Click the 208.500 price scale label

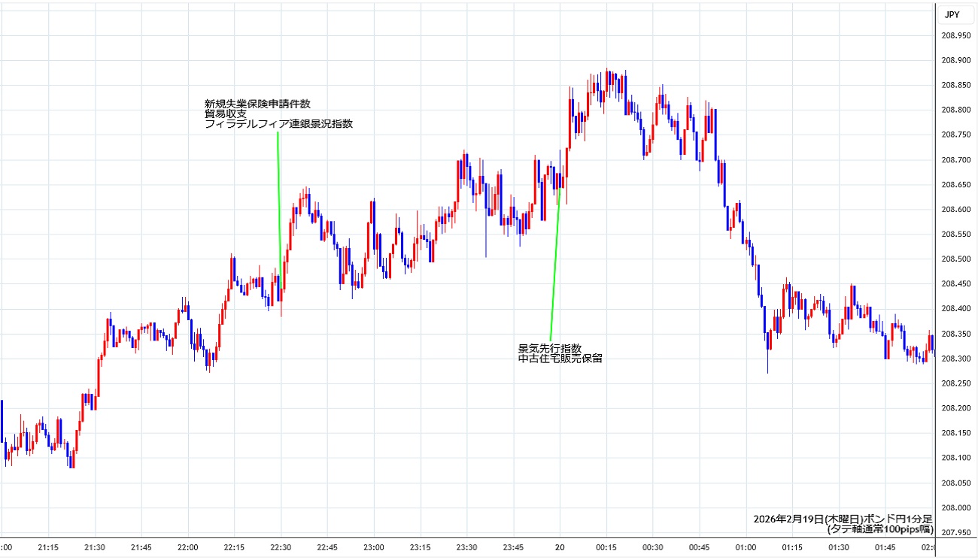[955, 259]
